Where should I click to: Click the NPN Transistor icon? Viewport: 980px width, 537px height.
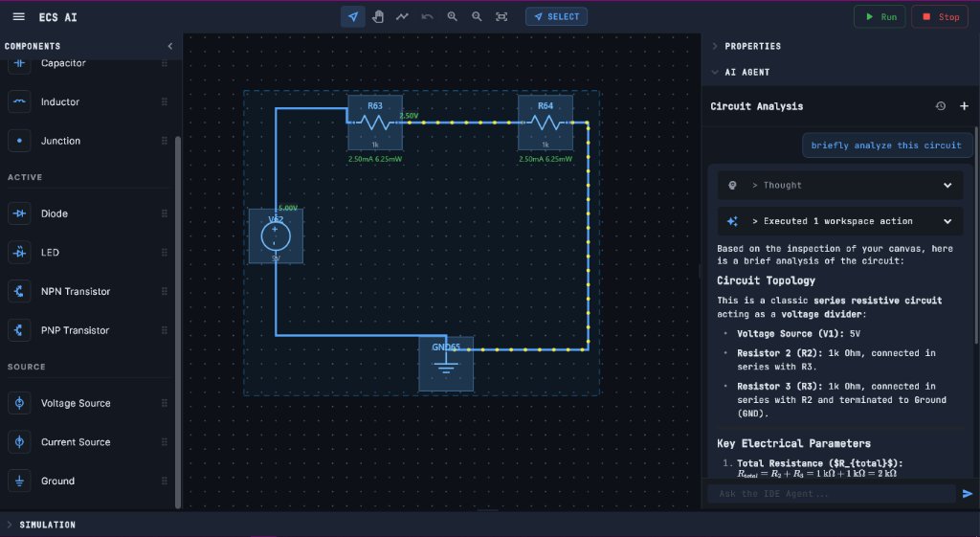click(x=19, y=291)
